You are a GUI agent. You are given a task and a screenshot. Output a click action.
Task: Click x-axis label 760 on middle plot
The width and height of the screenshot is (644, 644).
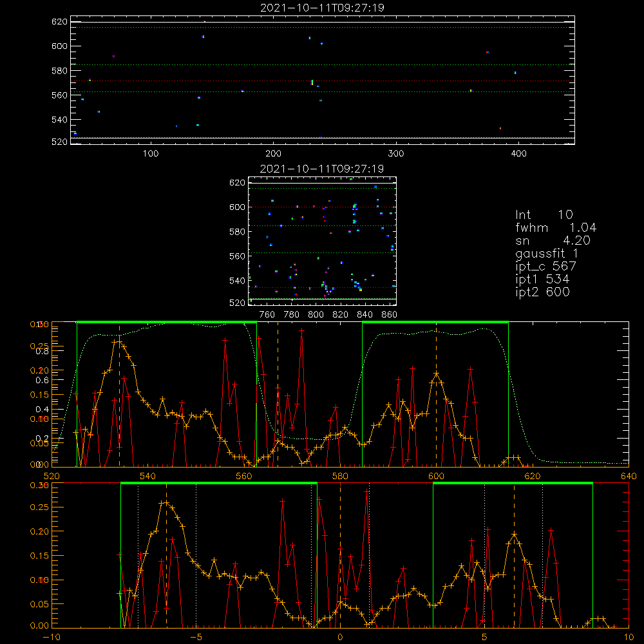click(x=267, y=315)
